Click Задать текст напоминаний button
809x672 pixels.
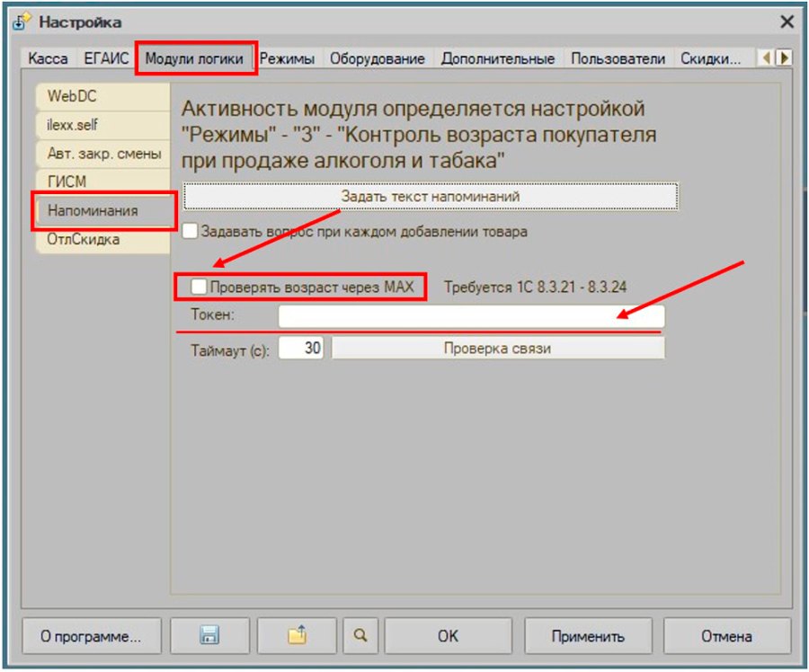pos(431,197)
